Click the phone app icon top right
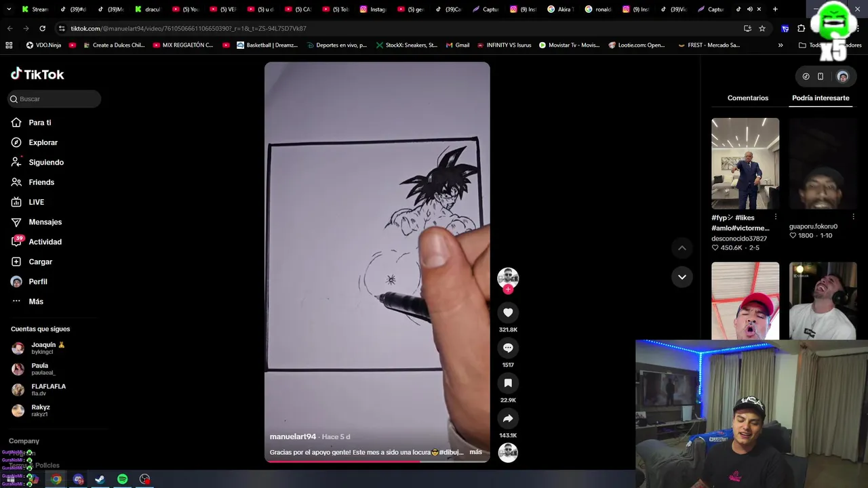This screenshot has width=868, height=488. (x=821, y=77)
